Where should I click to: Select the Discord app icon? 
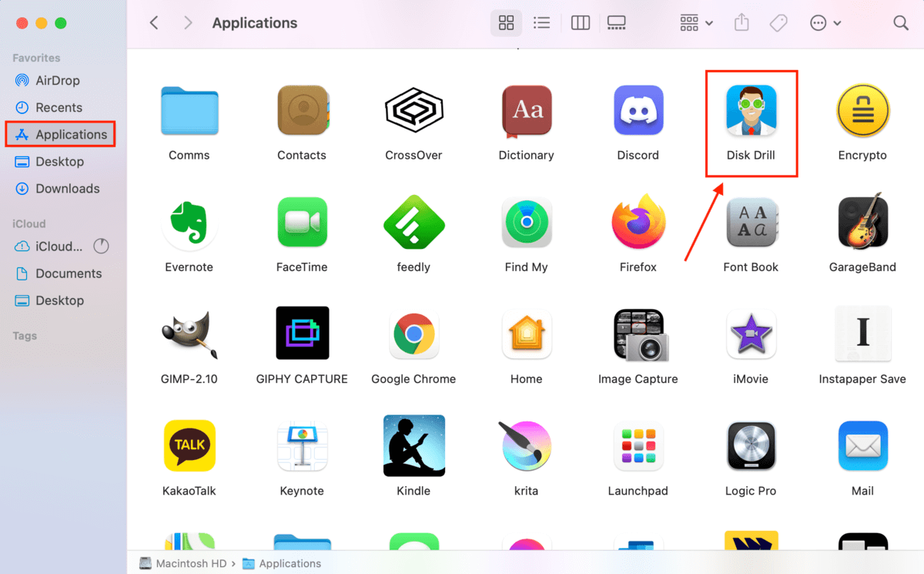click(x=638, y=110)
